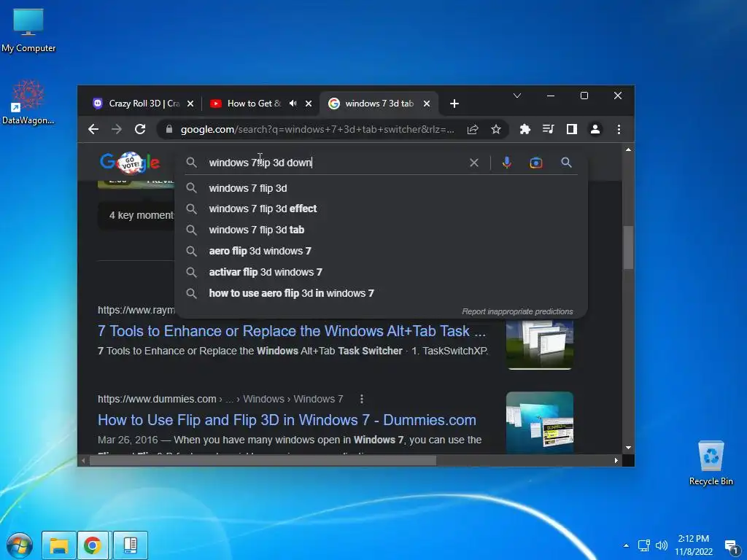Click the vertical scrollbar thumb

pos(628,248)
